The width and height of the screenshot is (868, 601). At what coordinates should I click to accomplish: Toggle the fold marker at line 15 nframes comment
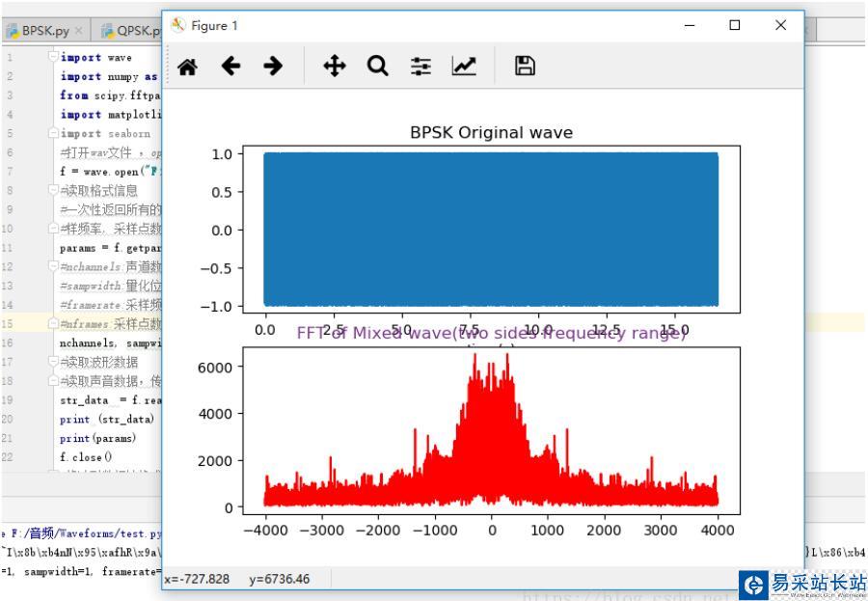pos(53,323)
